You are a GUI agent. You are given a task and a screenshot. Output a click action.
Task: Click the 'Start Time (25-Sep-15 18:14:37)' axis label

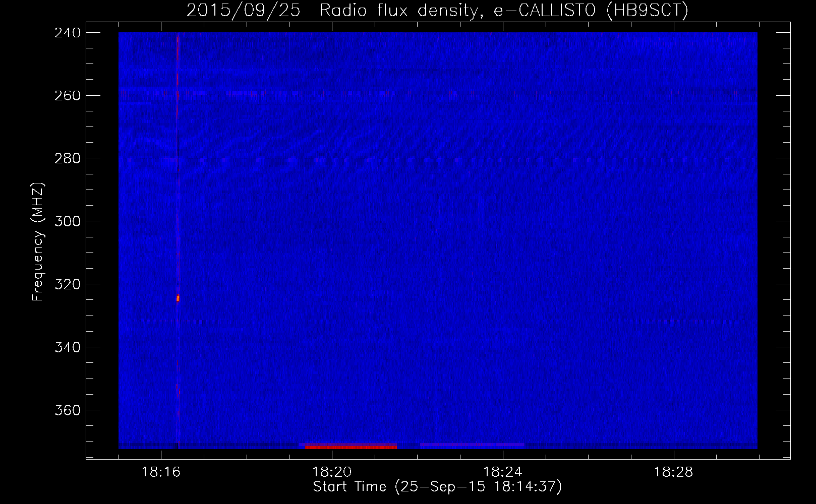point(437,487)
